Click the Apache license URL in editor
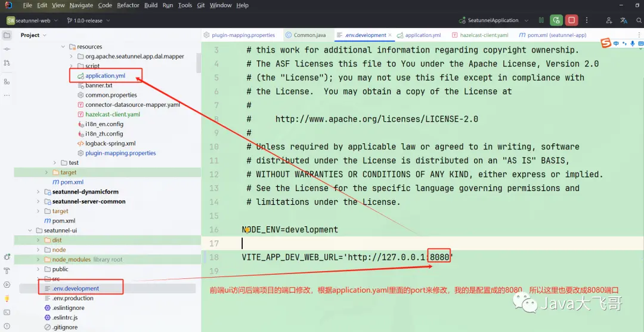This screenshot has height=332, width=644. (377, 119)
